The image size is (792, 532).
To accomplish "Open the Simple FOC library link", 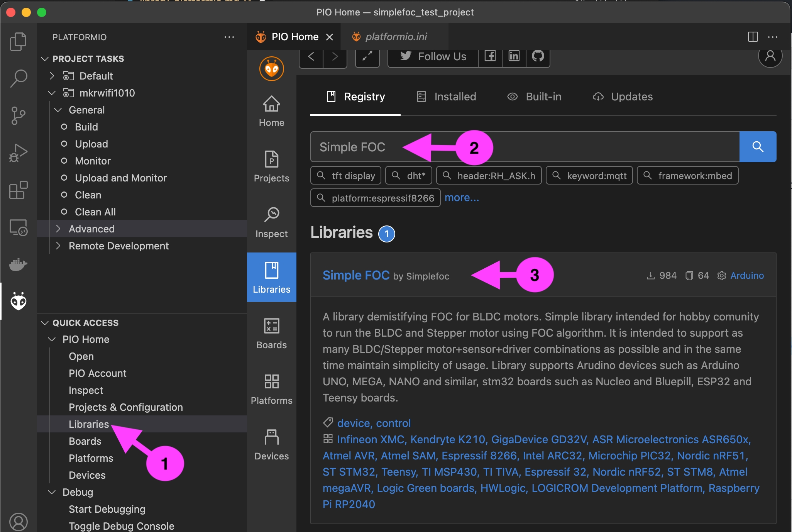I will point(355,275).
